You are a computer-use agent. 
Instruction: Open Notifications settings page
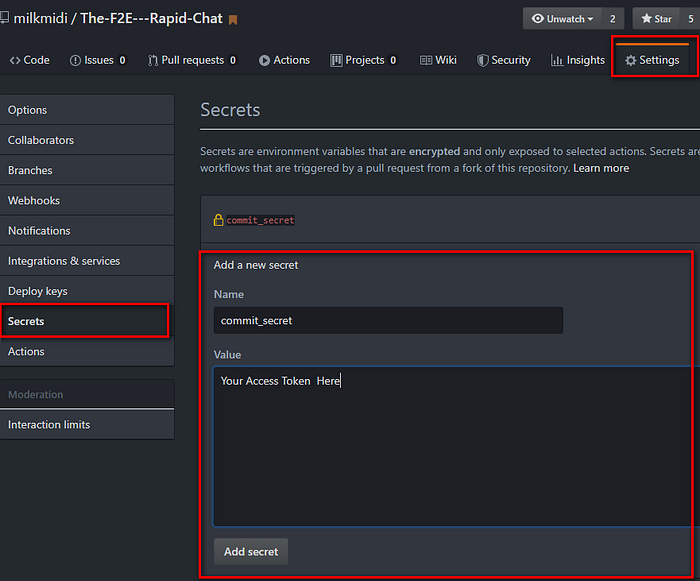(x=87, y=231)
